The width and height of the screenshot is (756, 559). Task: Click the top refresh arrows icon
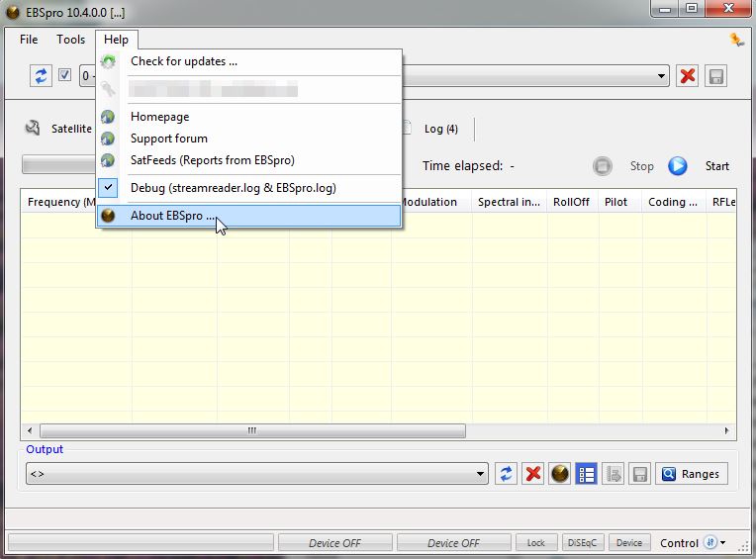tap(41, 75)
